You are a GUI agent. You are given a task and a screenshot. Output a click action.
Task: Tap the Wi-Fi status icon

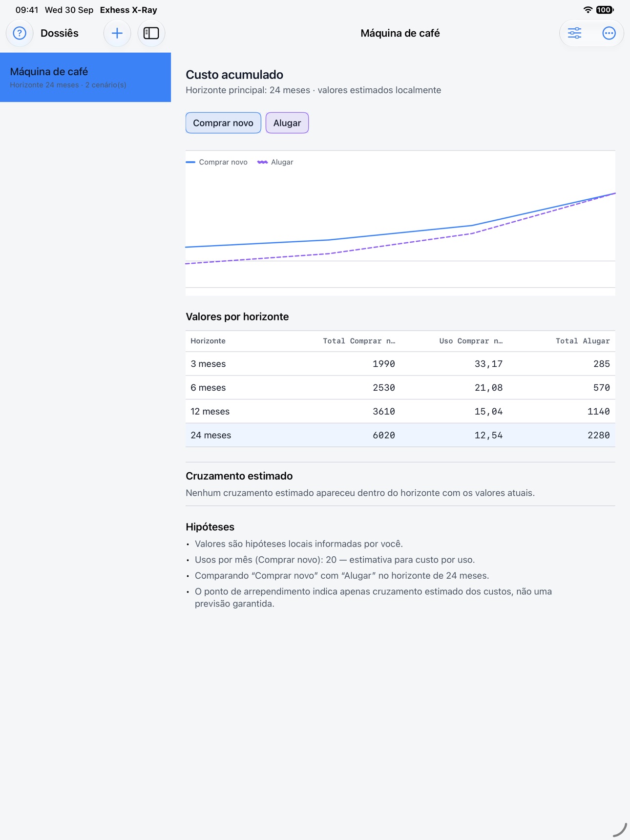(588, 10)
